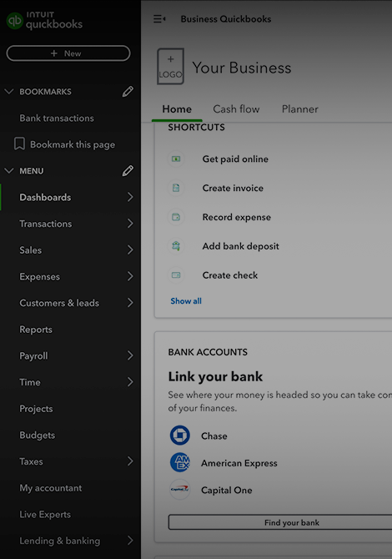The height and width of the screenshot is (559, 392).
Task: Click the Show all shortcuts link
Action: (x=186, y=301)
